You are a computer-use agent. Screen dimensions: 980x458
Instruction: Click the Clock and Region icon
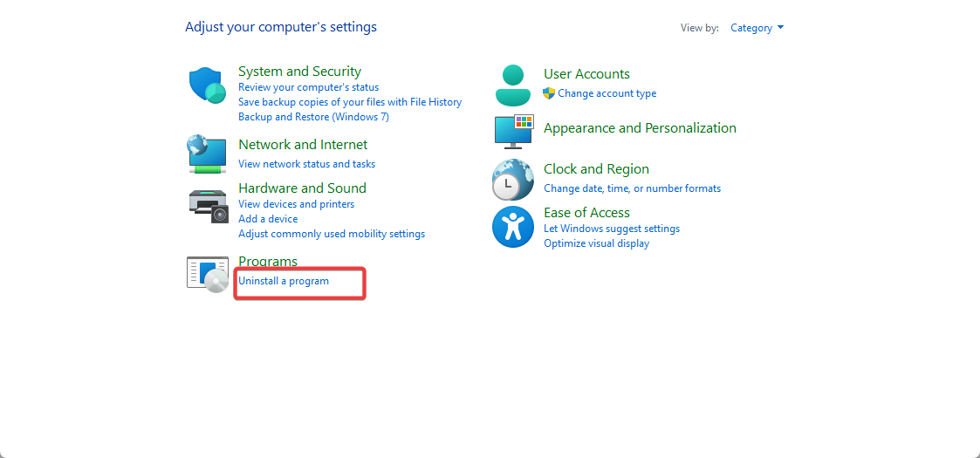(513, 180)
